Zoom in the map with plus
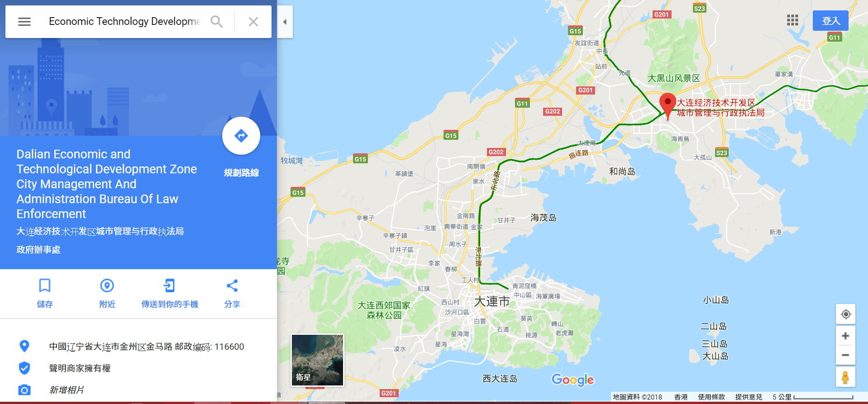This screenshot has height=404, width=868. pyautogui.click(x=845, y=336)
